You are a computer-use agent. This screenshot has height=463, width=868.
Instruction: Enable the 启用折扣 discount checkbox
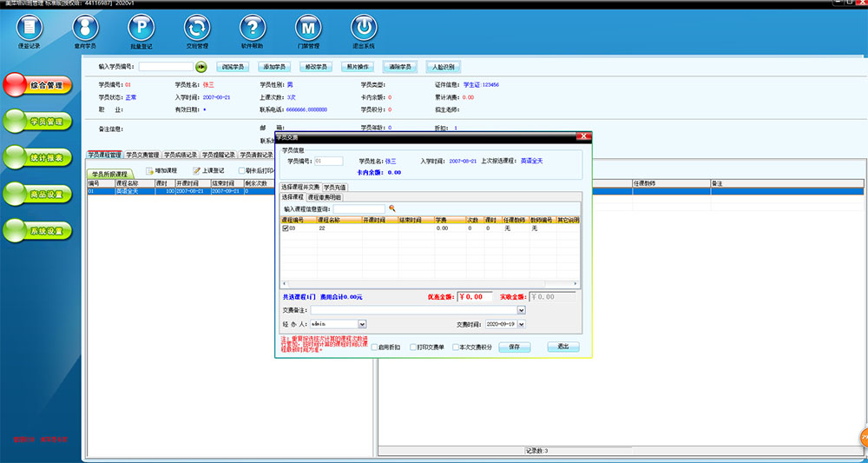pyautogui.click(x=375, y=347)
